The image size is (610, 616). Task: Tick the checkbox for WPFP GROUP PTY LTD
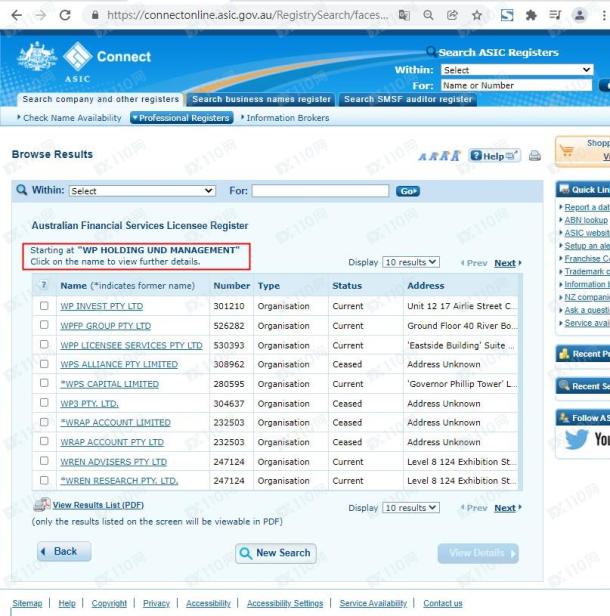click(x=44, y=325)
